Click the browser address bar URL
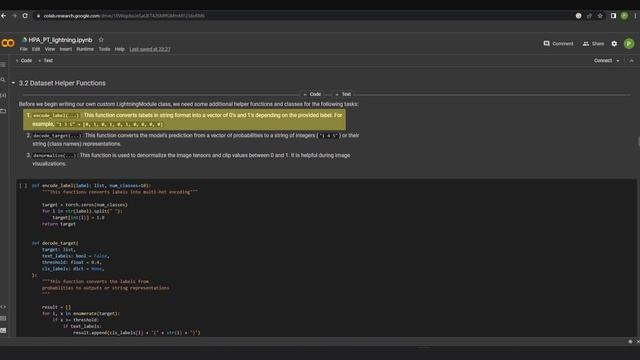Screen dimensions: 640x360 pos(124,16)
